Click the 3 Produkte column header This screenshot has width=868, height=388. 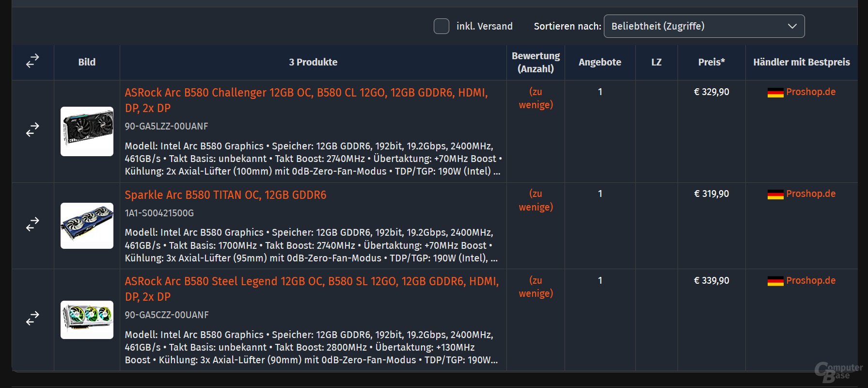pyautogui.click(x=313, y=62)
